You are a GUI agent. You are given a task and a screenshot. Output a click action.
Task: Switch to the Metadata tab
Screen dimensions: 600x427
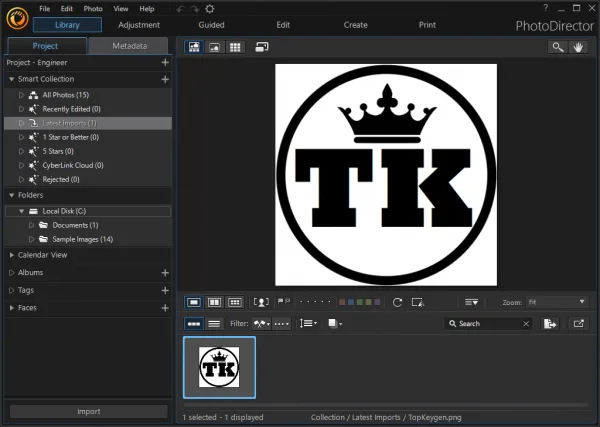(x=129, y=46)
